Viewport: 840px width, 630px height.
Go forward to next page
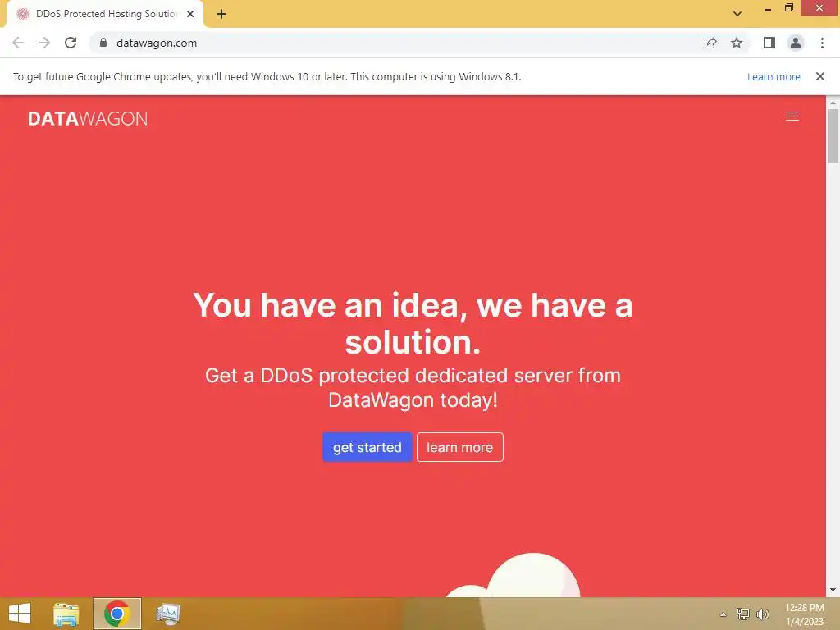point(44,43)
